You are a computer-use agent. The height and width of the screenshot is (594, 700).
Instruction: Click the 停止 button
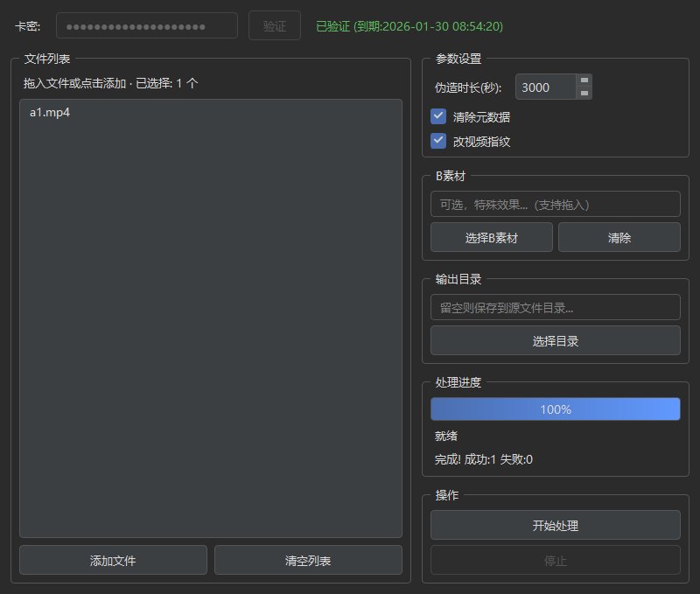(555, 560)
